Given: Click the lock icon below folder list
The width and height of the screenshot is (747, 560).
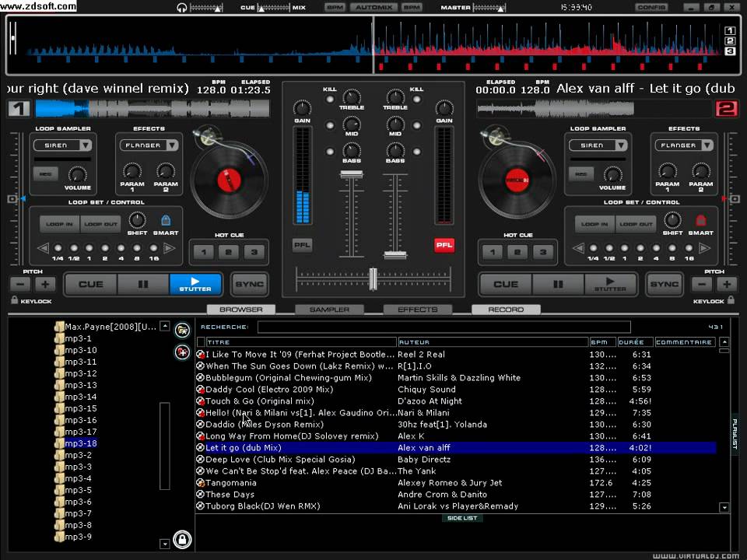Looking at the screenshot, I should [182, 538].
